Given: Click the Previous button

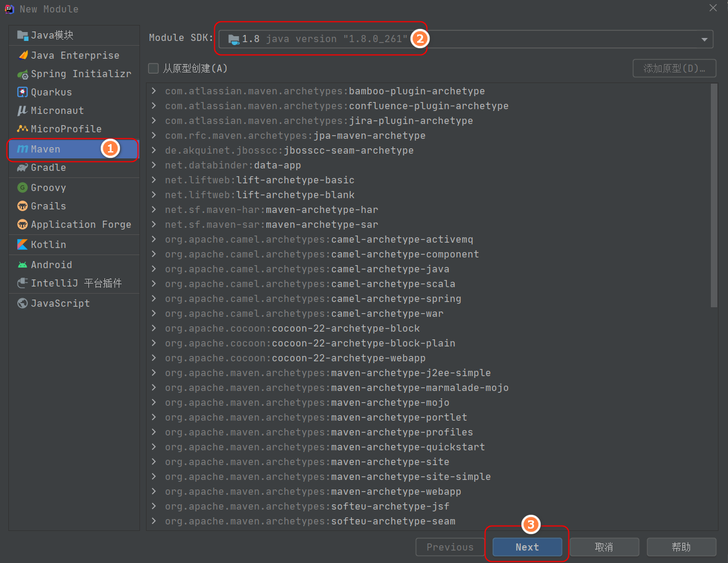Looking at the screenshot, I should click(450, 547).
